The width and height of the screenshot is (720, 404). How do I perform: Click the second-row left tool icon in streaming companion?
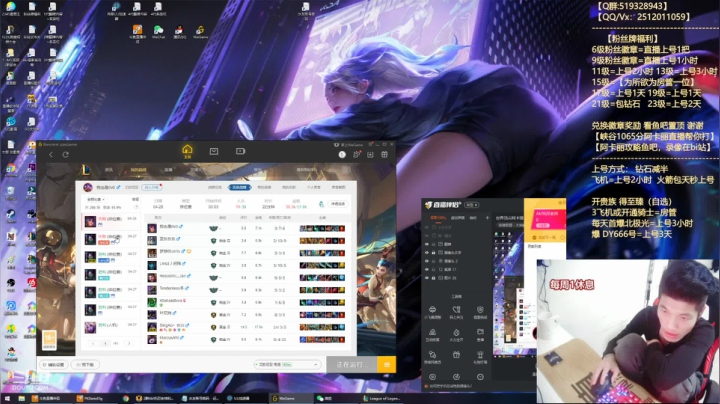pos(433,332)
